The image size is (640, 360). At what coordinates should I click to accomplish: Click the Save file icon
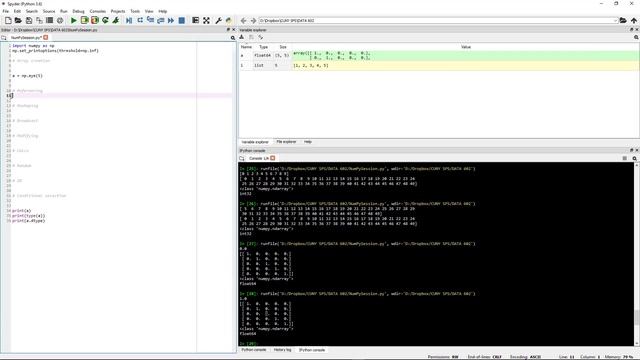[x=29, y=20]
